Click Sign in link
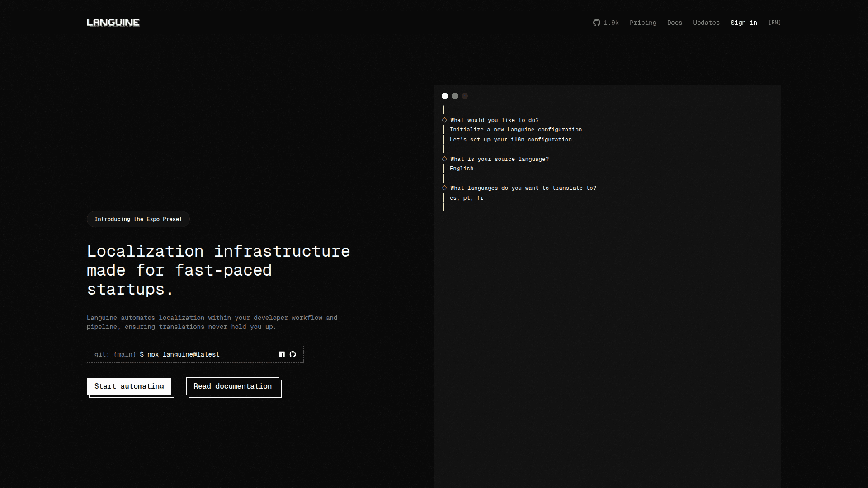Viewport: 868px width, 488px height. point(744,23)
